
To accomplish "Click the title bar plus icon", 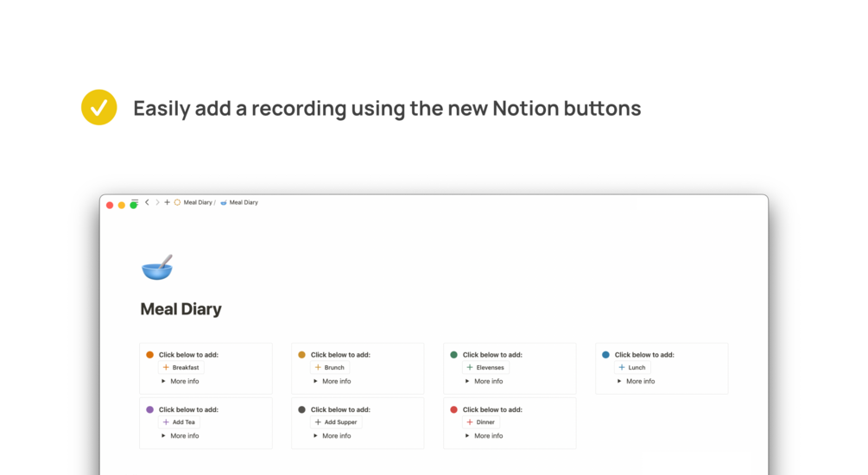I will [x=167, y=202].
